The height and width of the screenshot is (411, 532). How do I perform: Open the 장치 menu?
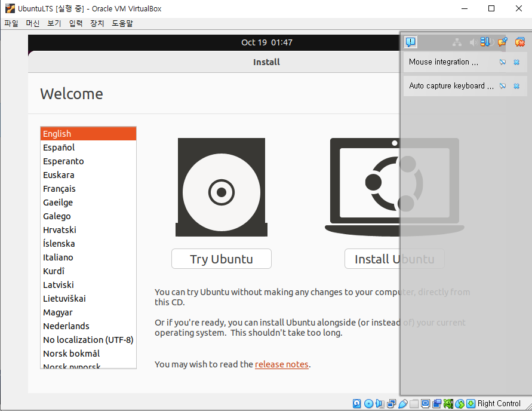point(97,23)
